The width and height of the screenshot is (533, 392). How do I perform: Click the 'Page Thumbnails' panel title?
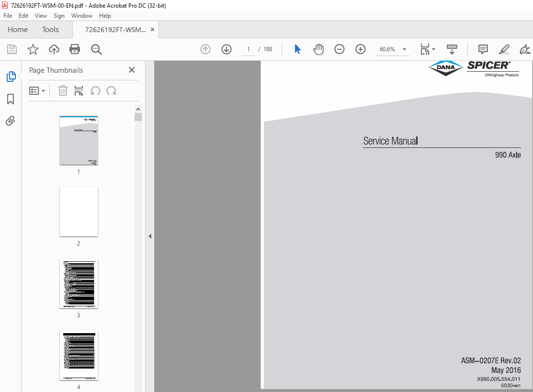(56, 70)
